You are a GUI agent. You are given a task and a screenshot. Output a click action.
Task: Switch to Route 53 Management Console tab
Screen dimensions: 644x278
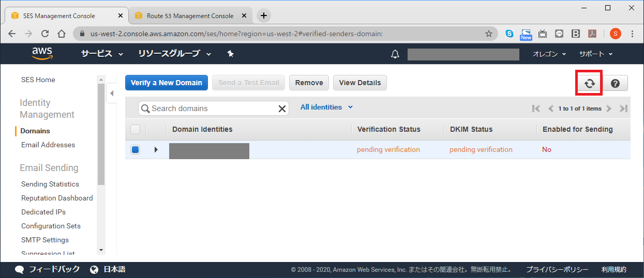tap(190, 16)
